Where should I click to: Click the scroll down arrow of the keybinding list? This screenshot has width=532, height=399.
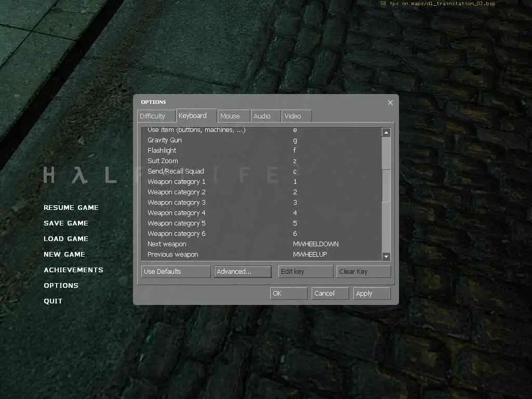[x=386, y=256]
